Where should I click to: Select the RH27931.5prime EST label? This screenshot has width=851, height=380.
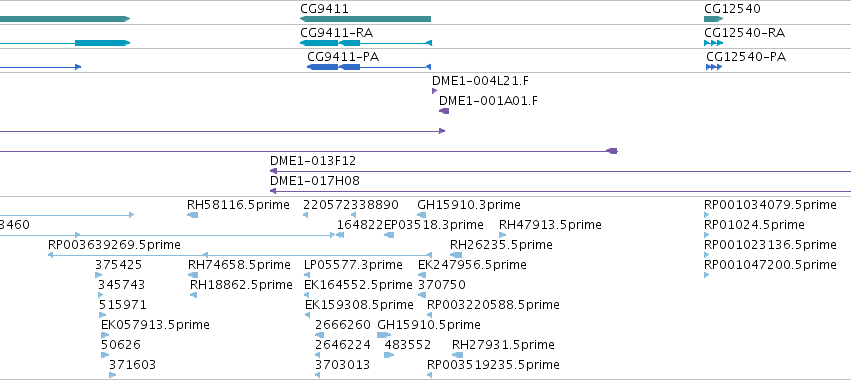click(x=503, y=345)
